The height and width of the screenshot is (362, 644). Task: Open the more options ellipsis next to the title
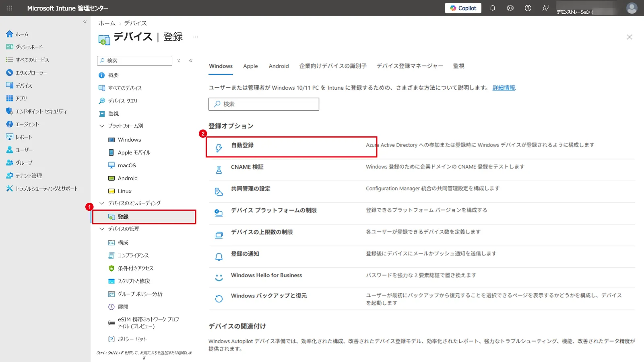click(x=196, y=37)
